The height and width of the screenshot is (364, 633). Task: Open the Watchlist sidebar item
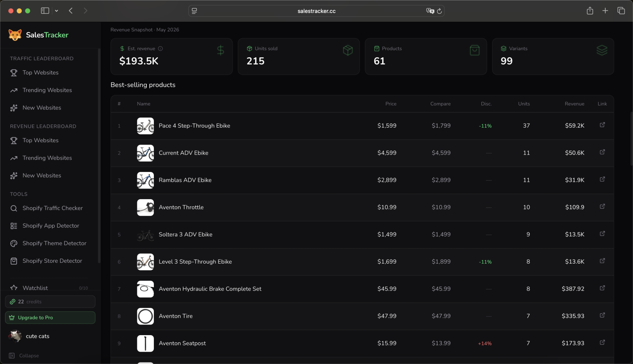point(49,288)
